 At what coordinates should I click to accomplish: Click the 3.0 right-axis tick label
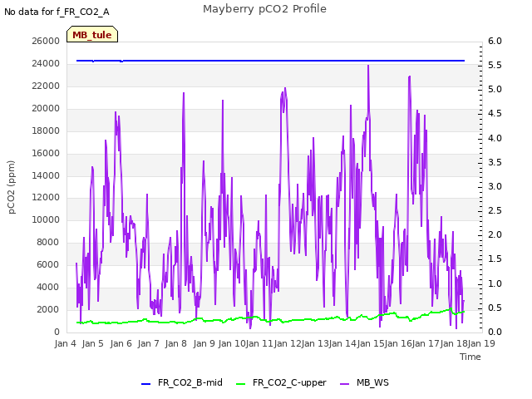(495, 186)
